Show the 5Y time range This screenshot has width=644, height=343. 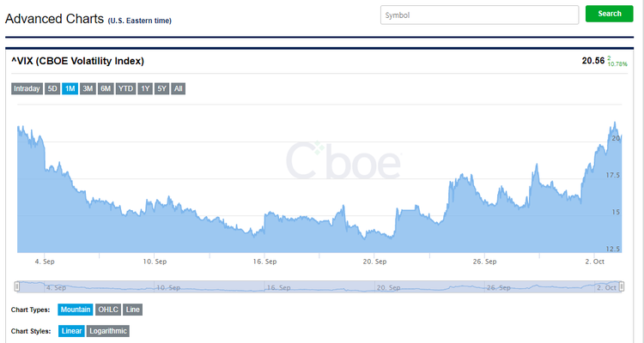pos(161,88)
